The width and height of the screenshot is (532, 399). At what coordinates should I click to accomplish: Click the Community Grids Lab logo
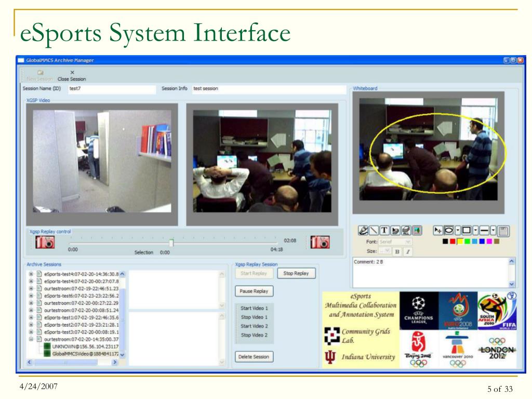[x=332, y=336]
